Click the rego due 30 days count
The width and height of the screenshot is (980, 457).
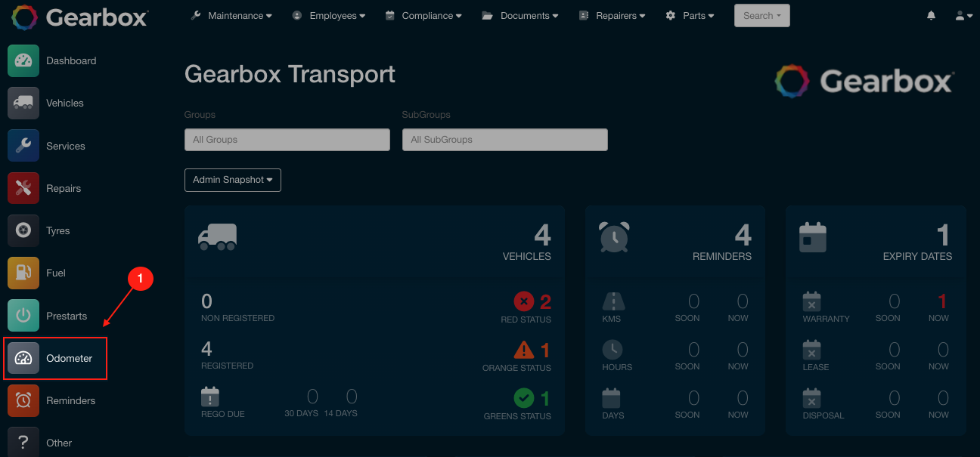point(312,397)
